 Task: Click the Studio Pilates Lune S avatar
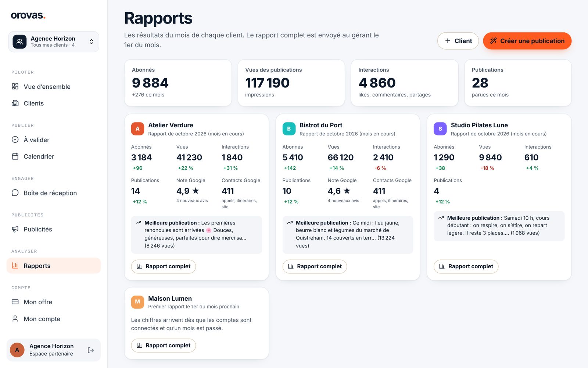[x=440, y=129]
